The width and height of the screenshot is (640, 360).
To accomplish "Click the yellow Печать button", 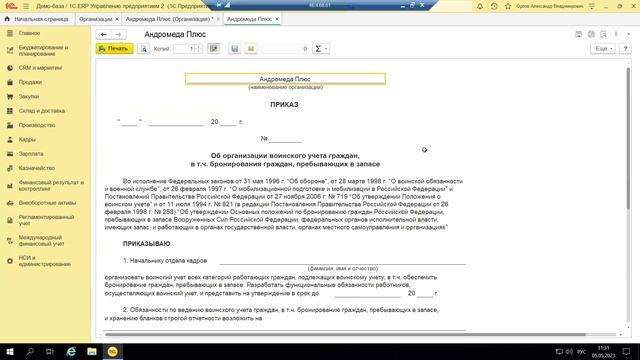I will pos(114,49).
